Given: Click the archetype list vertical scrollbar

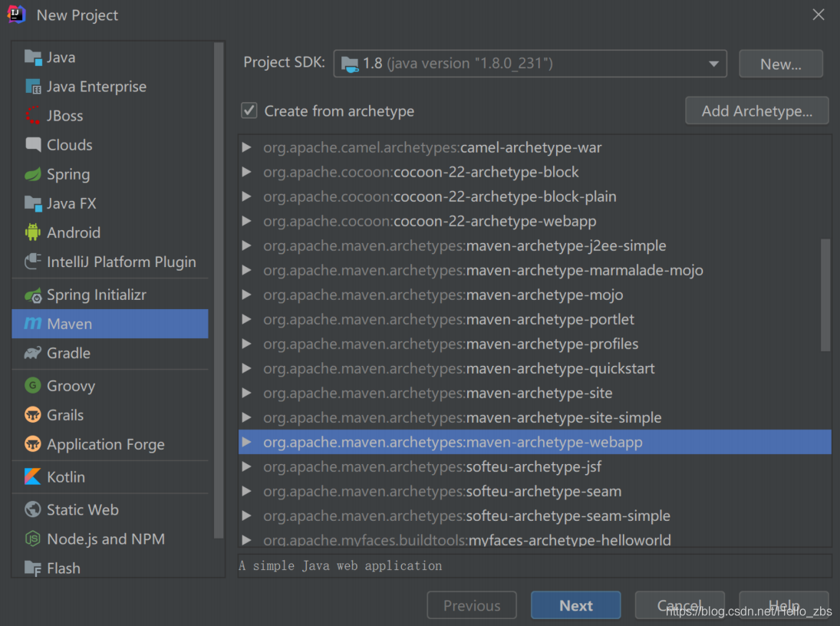Looking at the screenshot, I should point(825,295).
